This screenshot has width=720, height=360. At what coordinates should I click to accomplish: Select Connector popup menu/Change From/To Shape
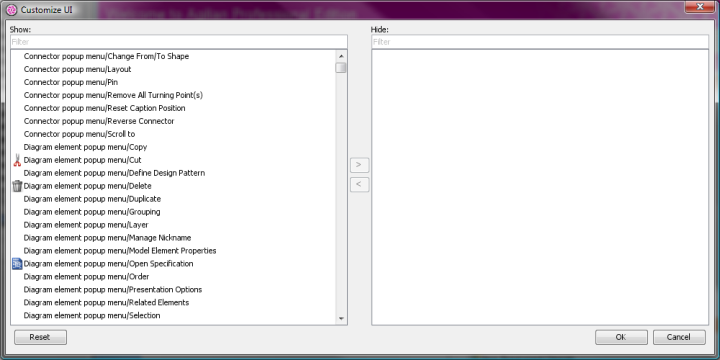click(106, 56)
